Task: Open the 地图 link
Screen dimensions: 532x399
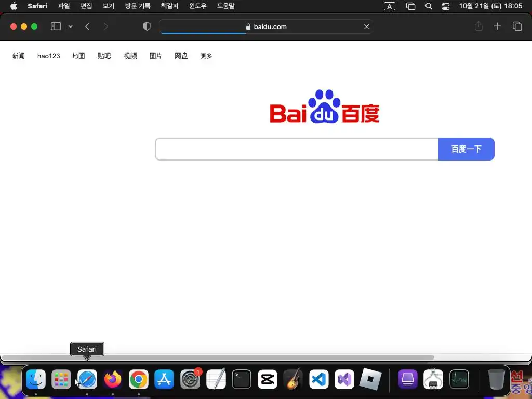Action: pyautogui.click(x=79, y=56)
